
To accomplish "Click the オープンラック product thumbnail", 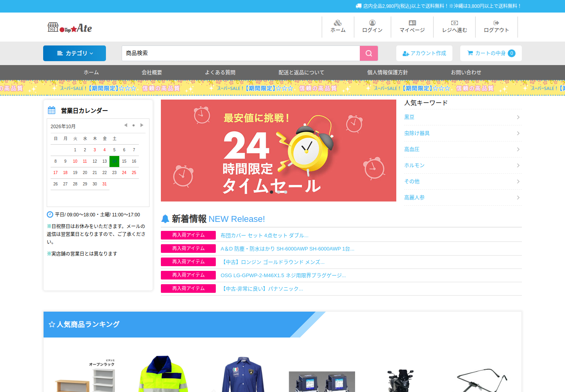I will 85,374.
